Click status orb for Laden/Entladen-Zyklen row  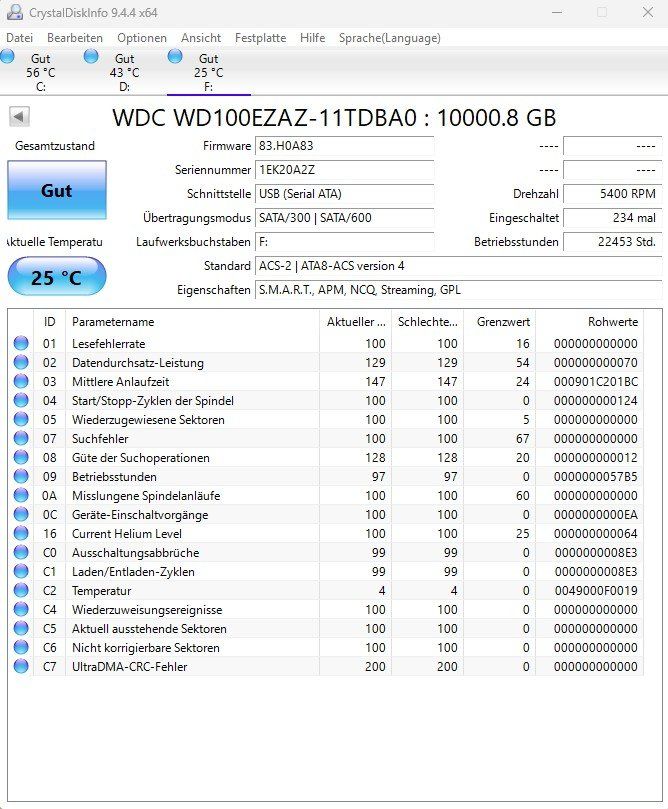tap(21, 572)
